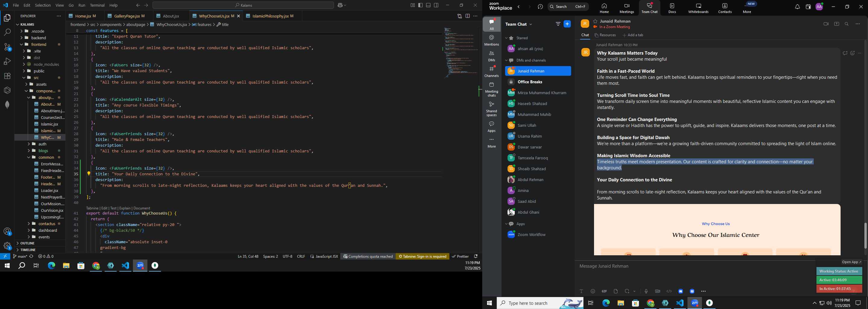Click Open App button above working status
Image resolution: width=868 pixels, height=309 pixels.
(851, 262)
